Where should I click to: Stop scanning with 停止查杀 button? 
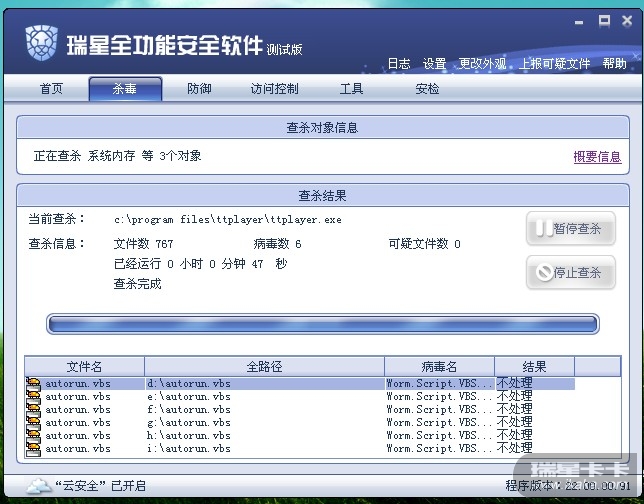pyautogui.click(x=571, y=272)
